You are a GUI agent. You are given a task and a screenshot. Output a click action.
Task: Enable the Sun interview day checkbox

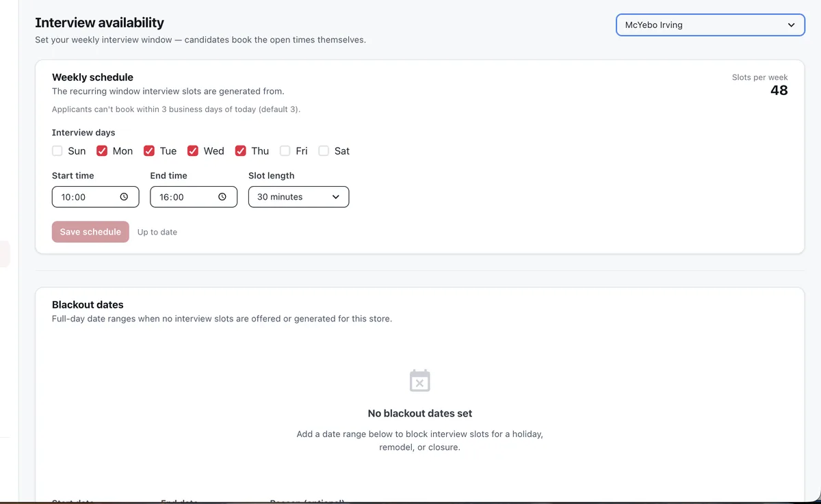57,151
